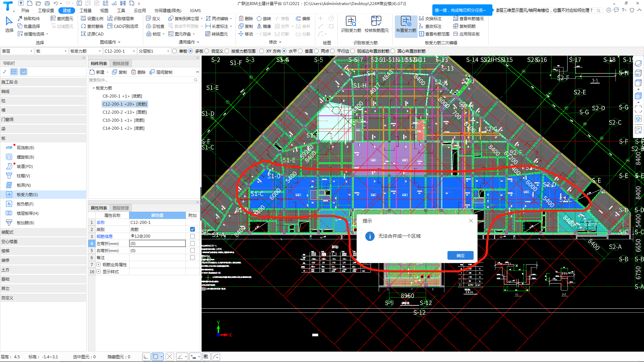Click 校核板筋图元 tool
The width and height of the screenshot is (644, 362).
tap(376, 24)
